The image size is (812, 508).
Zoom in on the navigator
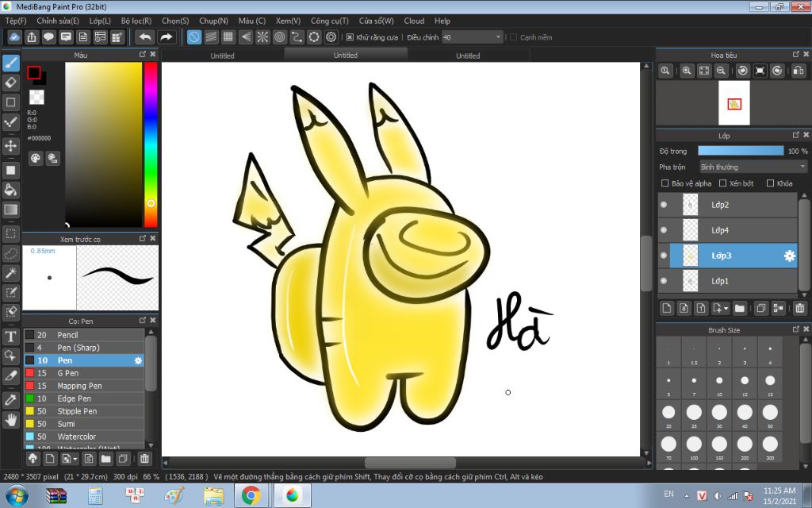(x=687, y=71)
